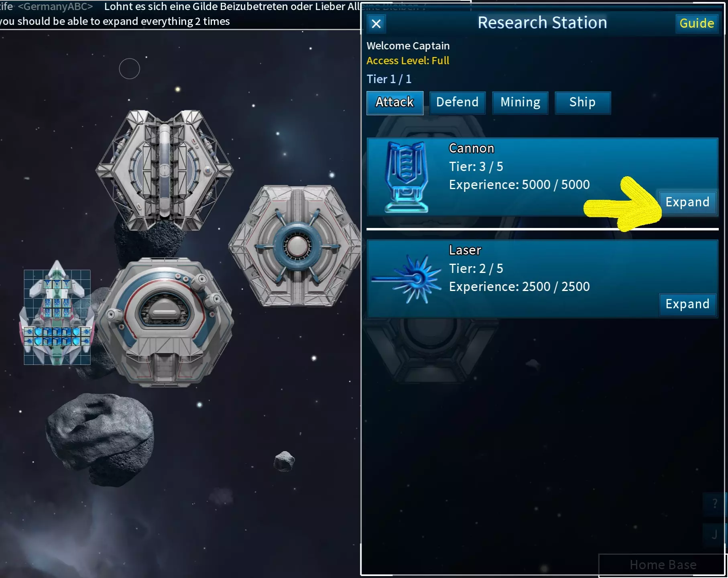Click the large gray asteroid
Viewport: 728px width, 578px height.
[x=100, y=439]
